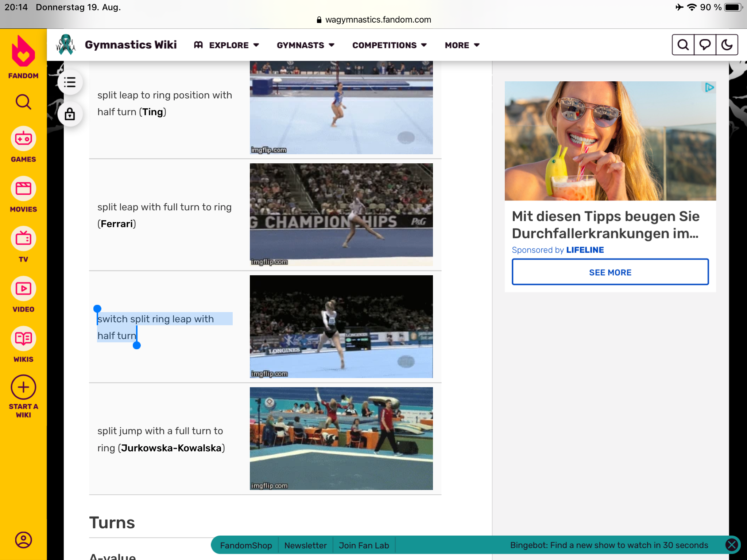Viewport: 747px width, 560px height.
Task: Open the Games section icon
Action: (x=23, y=139)
